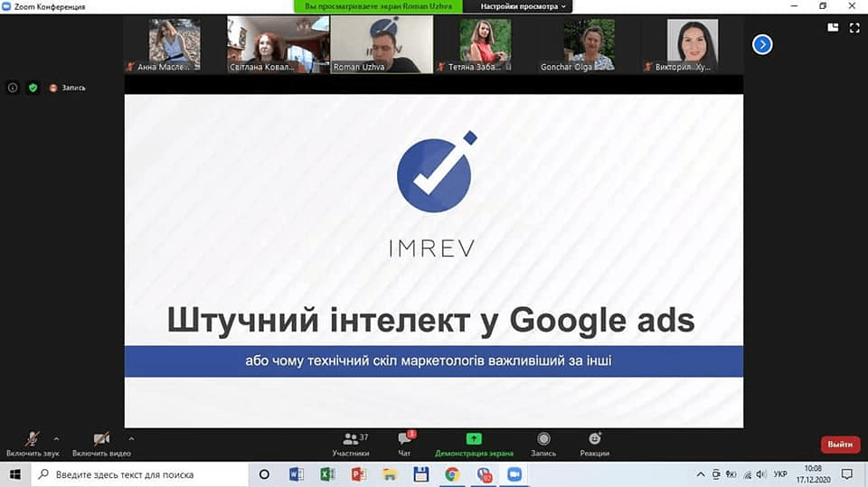Open Windows notification center icon
868x487 pixels.
[x=847, y=474]
